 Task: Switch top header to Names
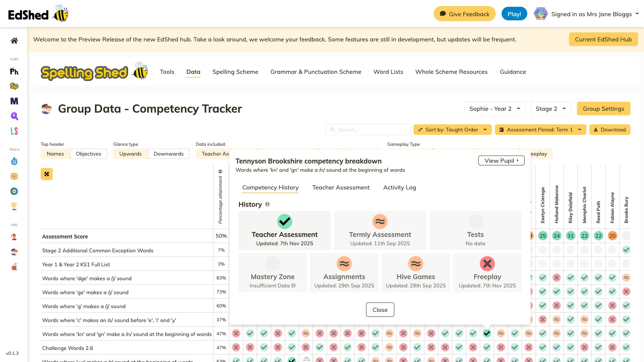55,154
